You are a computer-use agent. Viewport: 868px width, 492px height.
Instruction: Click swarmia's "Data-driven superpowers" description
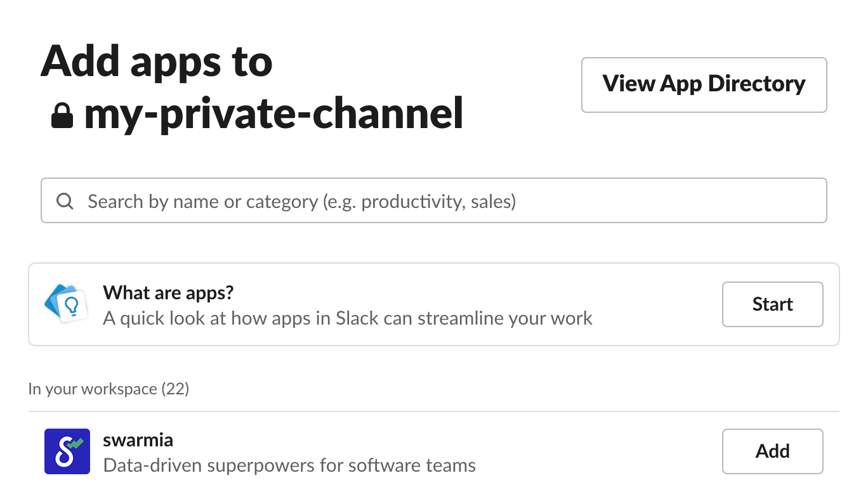[x=289, y=466]
